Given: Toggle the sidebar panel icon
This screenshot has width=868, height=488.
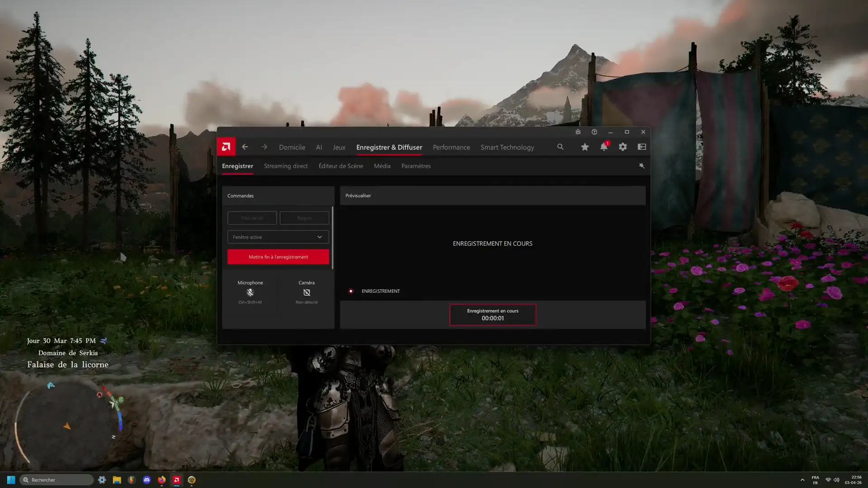Looking at the screenshot, I should [x=642, y=147].
